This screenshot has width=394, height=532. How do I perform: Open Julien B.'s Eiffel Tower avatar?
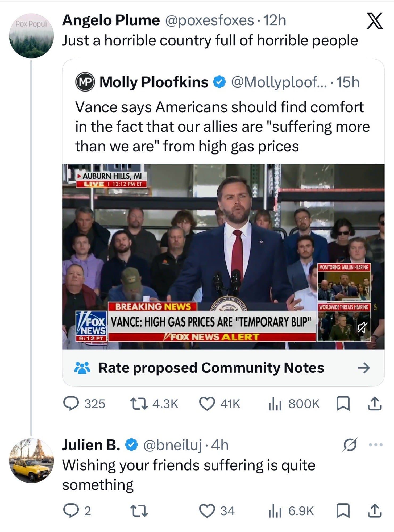(x=31, y=460)
